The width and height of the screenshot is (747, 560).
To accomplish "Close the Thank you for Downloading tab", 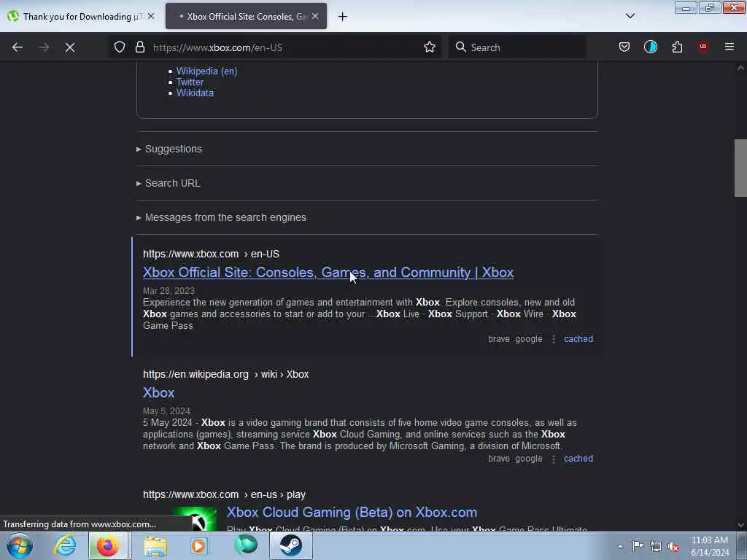I will click(151, 16).
